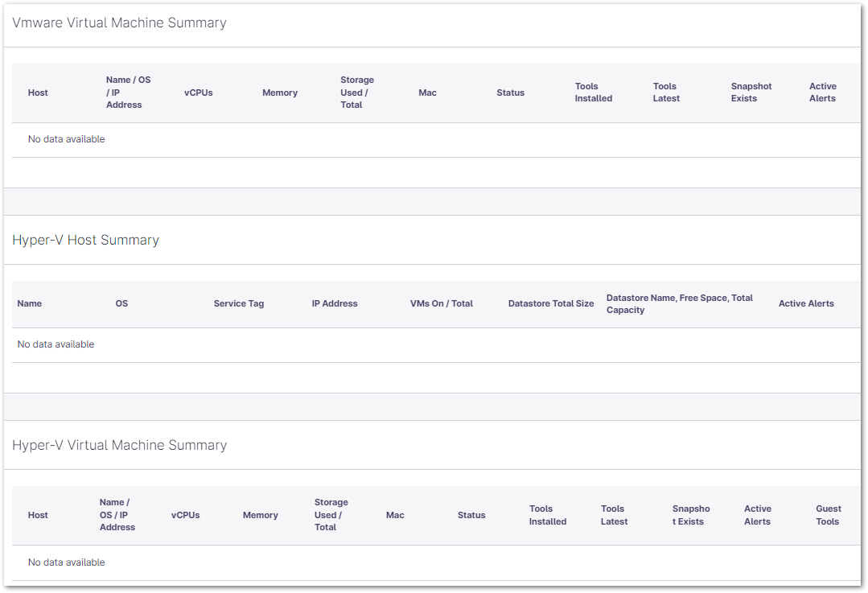This screenshot has height=593, width=868.
Task: Sort Hyper-V VM table by Status
Action: 471,515
